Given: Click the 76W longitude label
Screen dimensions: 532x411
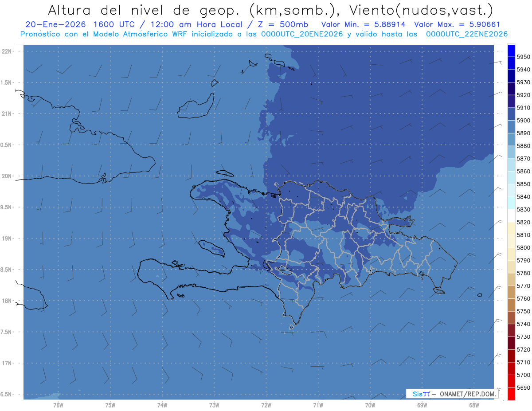Looking at the screenshot, I should (x=58, y=405).
